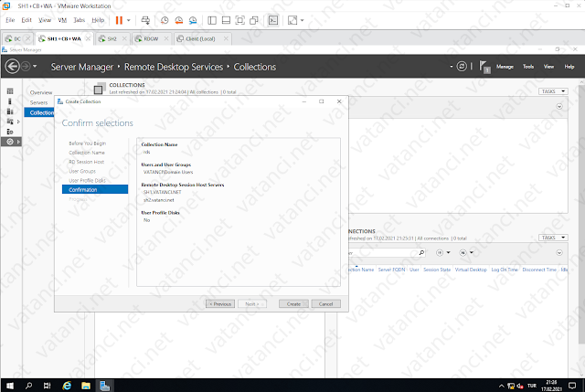
Task: Go to RD Session Host wizard step
Action: pos(86,162)
